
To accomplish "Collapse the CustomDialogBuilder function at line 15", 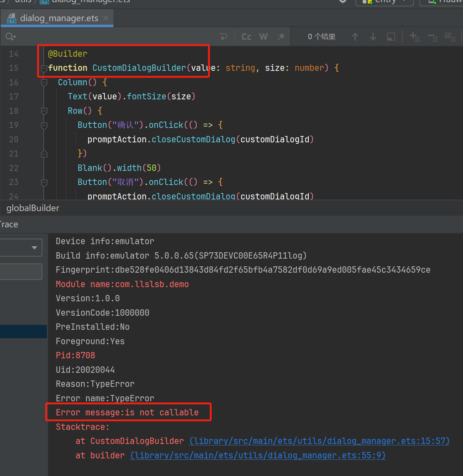I will 44,68.
